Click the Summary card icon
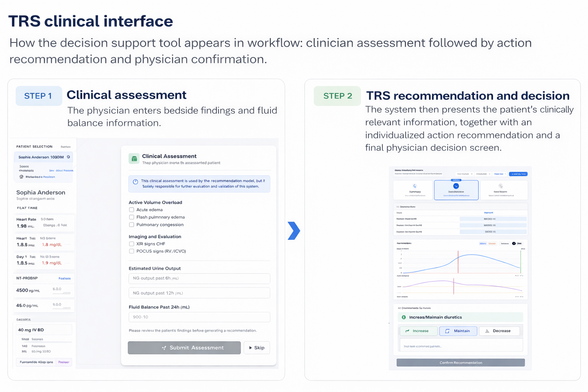This screenshot has height=392, width=588. 415,186
